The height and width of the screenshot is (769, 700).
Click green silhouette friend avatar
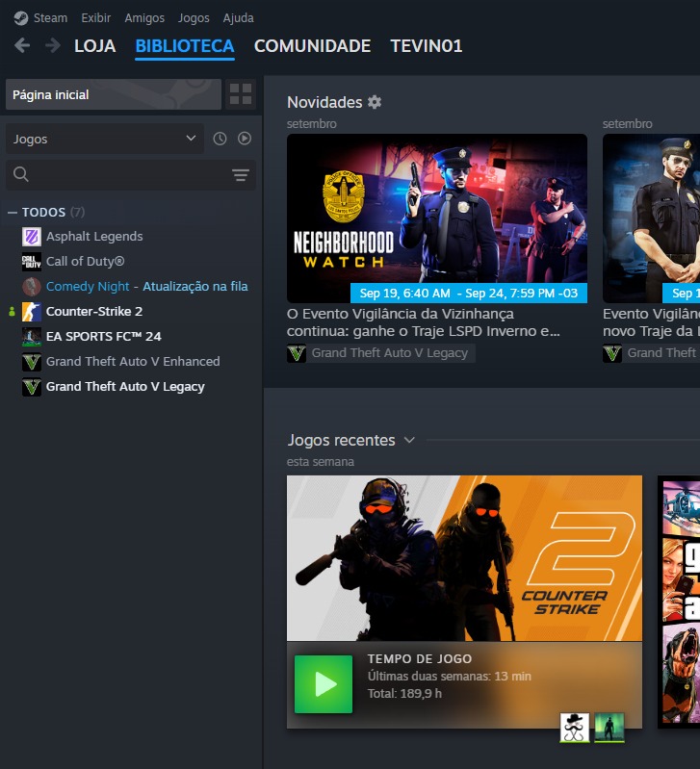pos(609,728)
